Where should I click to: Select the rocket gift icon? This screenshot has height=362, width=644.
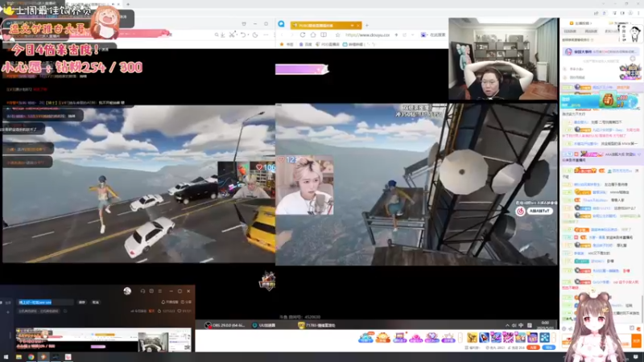click(x=485, y=337)
